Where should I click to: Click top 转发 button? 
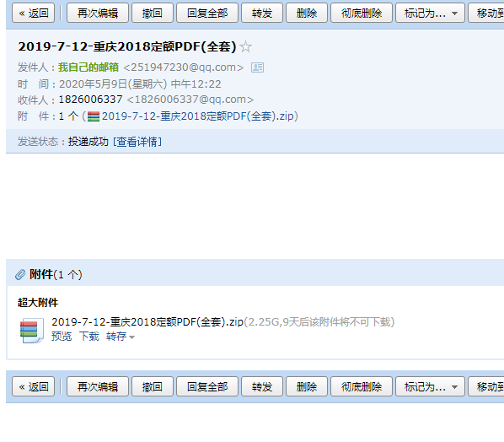(262, 13)
